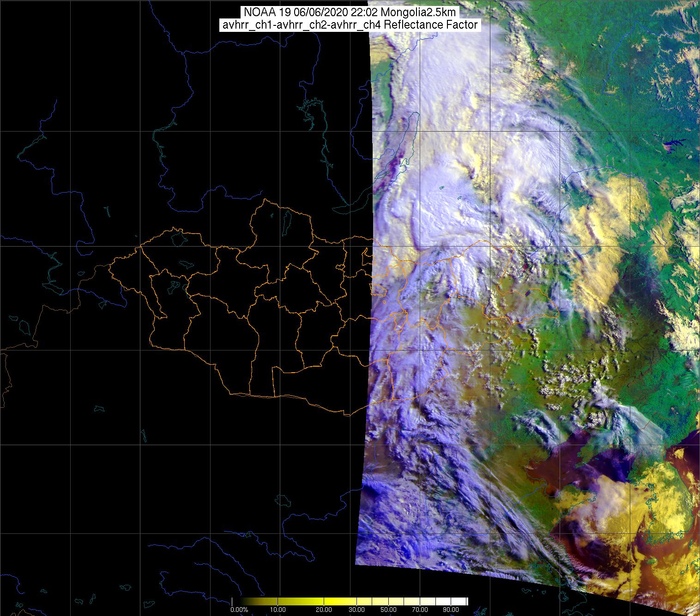The height and width of the screenshot is (616, 700).
Task: Click the "avhrr_ch1-avhrr_ch2-avhrr_ch4 Reflectance Factor" caption
Action: [x=350, y=25]
